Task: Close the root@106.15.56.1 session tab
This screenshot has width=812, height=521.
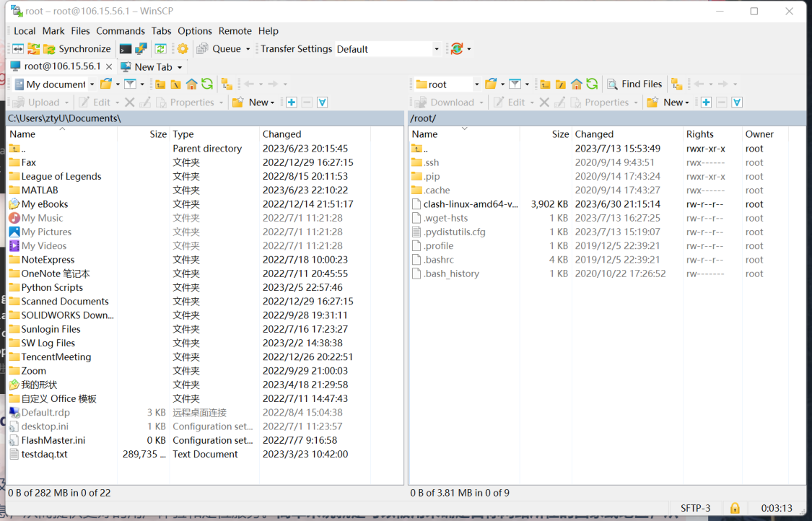Action: click(109, 67)
